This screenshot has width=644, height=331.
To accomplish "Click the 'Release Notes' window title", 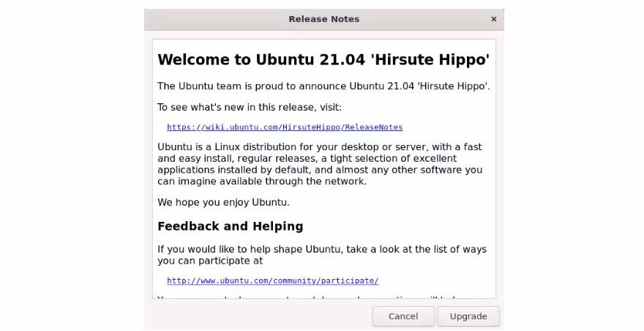I will [323, 19].
